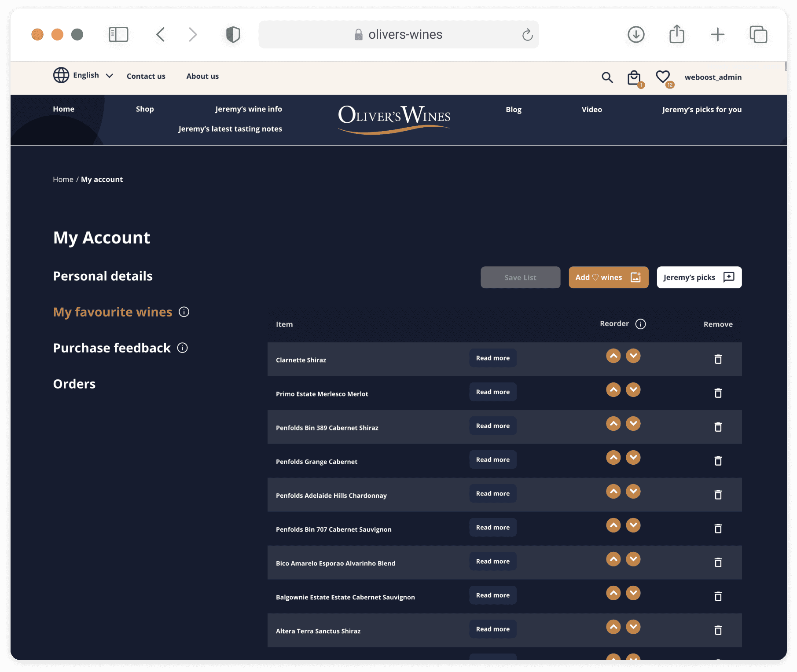Click the Reorder column info icon
This screenshot has width=797, height=672.
tap(641, 324)
